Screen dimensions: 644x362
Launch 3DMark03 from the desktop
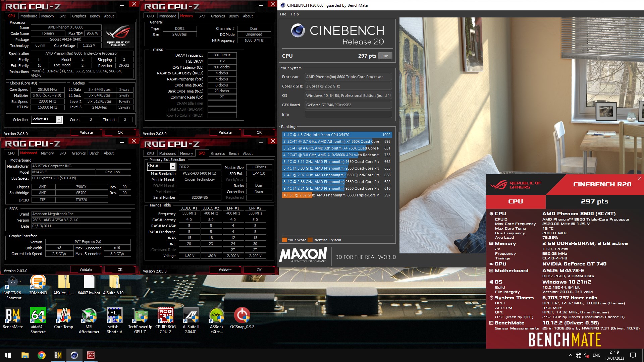click(38, 285)
